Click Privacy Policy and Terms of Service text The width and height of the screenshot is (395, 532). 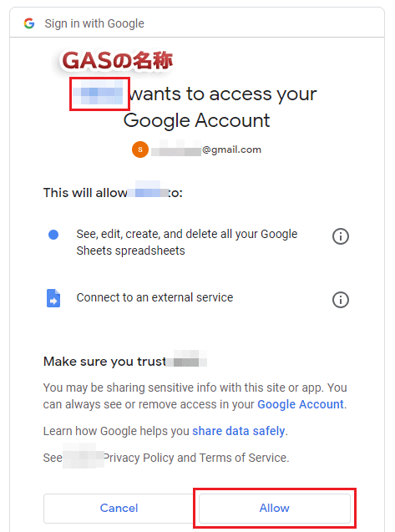point(196,458)
